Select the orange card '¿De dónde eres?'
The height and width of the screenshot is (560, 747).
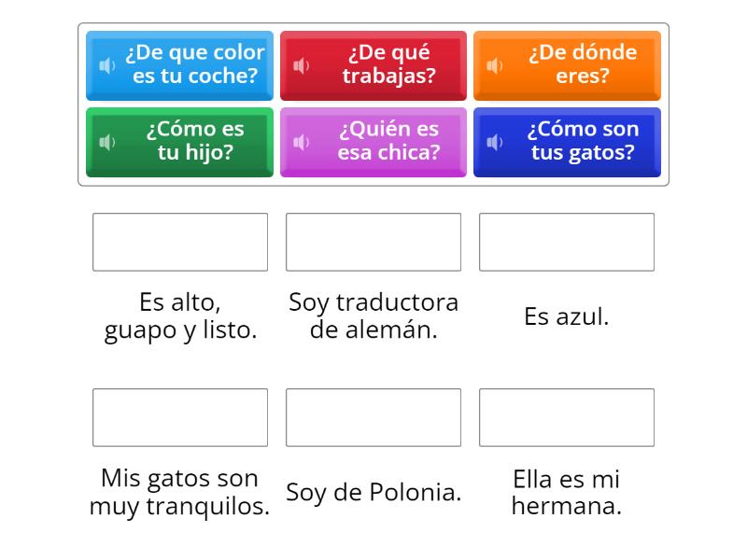pos(574,65)
